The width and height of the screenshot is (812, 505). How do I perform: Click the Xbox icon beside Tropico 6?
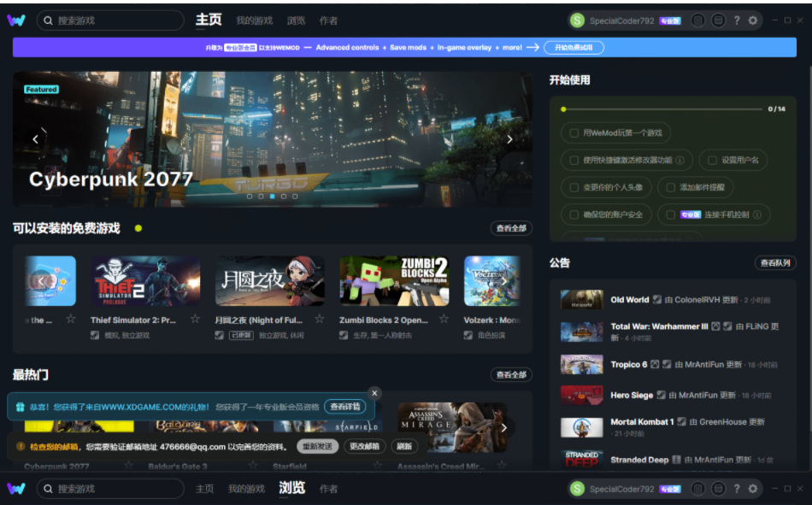tap(655, 364)
